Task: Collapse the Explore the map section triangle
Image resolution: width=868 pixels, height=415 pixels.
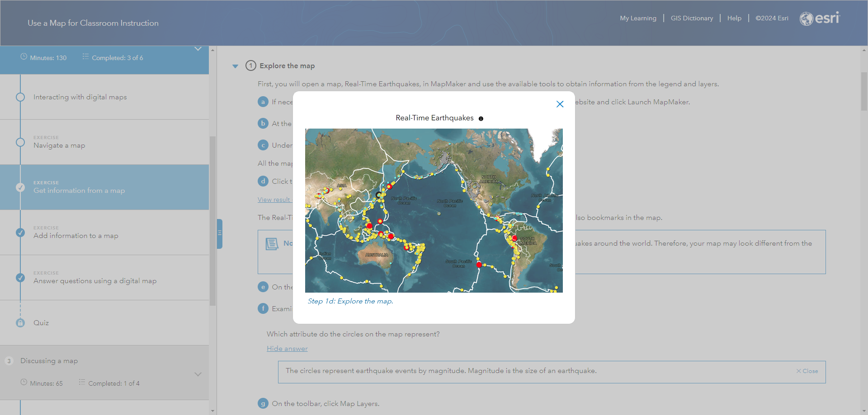Action: pos(235,66)
